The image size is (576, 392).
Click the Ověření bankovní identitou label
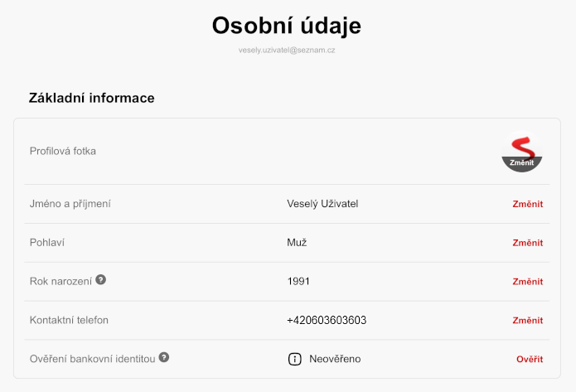click(x=93, y=359)
